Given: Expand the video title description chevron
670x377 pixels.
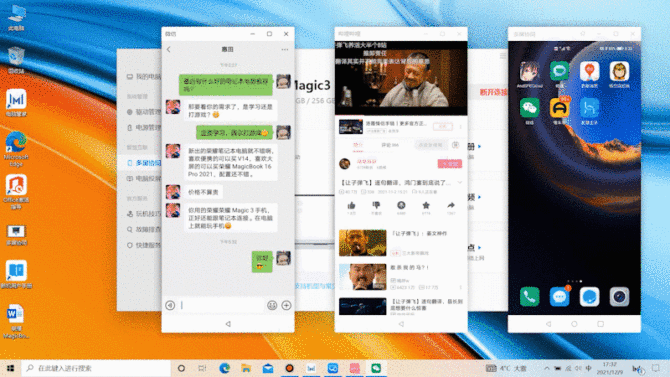Looking at the screenshot, I should click(460, 183).
